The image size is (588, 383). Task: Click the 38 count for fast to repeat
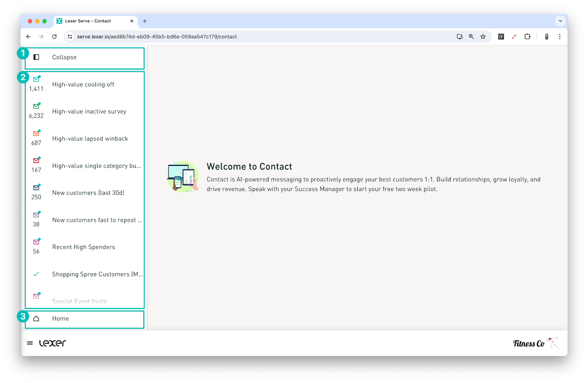coord(36,224)
